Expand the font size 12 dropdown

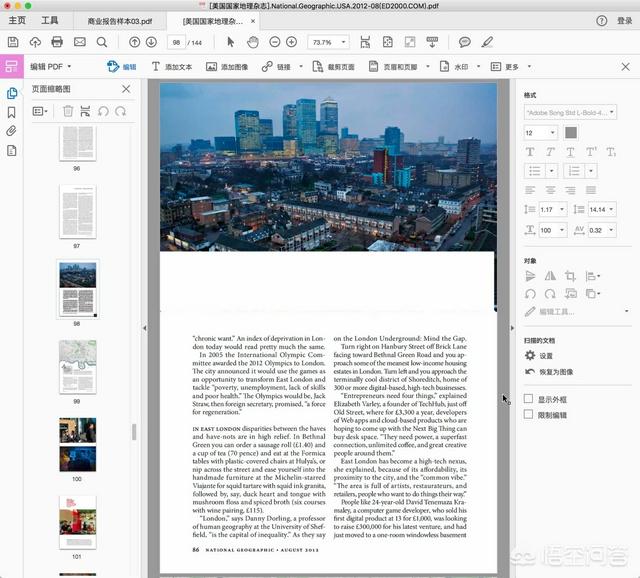tap(540, 132)
